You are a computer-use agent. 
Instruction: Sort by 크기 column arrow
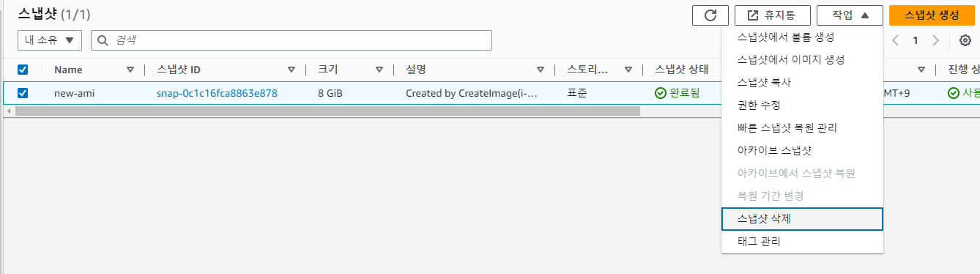click(x=379, y=70)
